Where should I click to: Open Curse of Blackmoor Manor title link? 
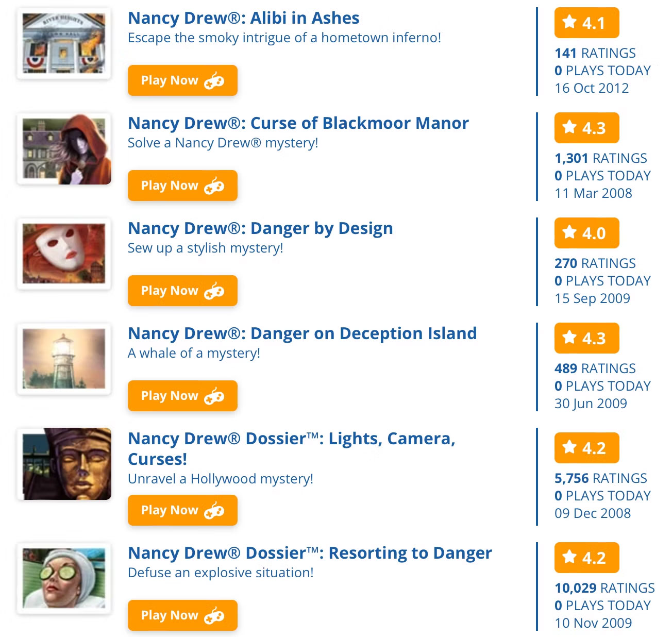pos(298,123)
